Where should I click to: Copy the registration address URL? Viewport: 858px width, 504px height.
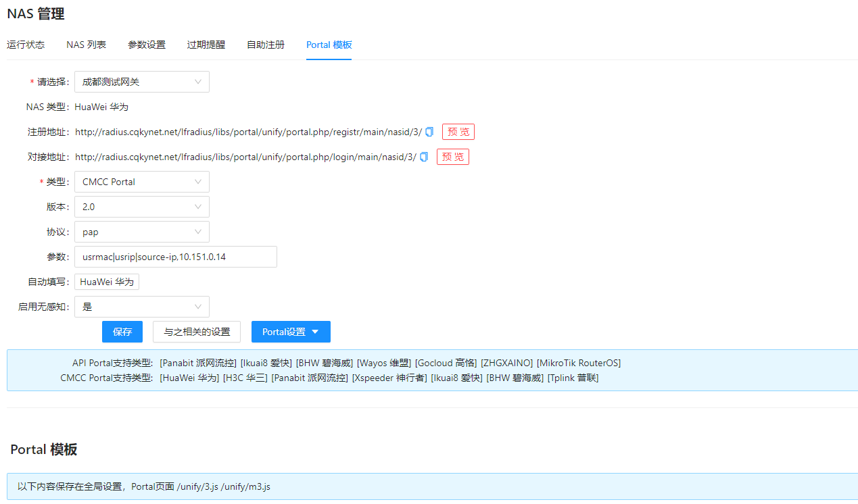[x=429, y=132]
